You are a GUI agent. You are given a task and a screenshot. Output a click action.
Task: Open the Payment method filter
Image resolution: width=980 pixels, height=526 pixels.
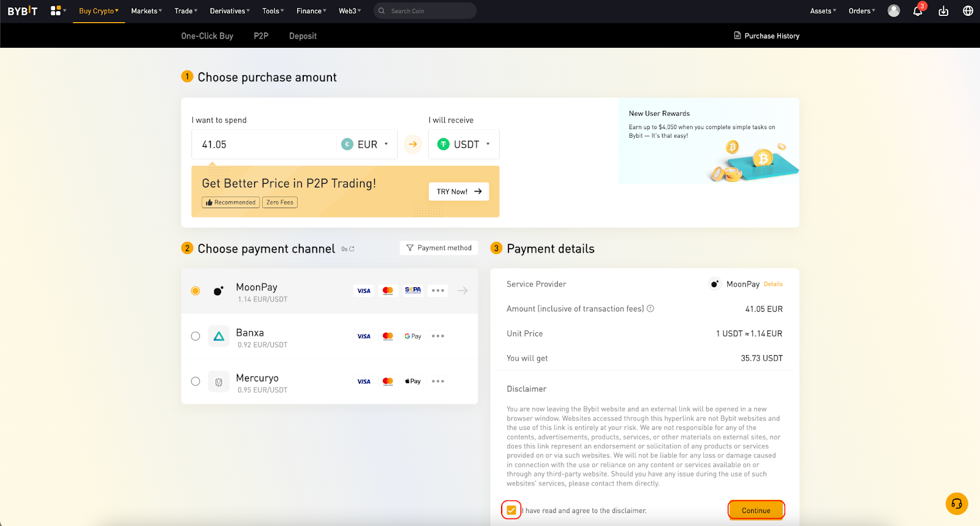pyautogui.click(x=439, y=248)
